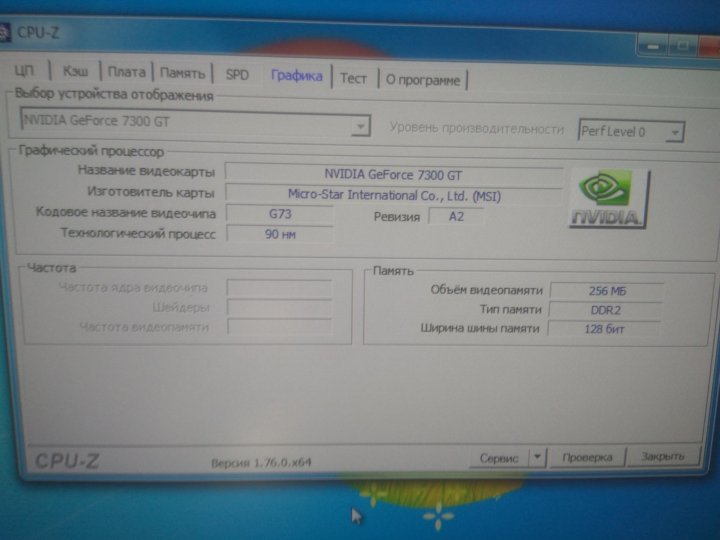The width and height of the screenshot is (720, 540).
Task: Go to the Память tab
Action: [x=183, y=74]
